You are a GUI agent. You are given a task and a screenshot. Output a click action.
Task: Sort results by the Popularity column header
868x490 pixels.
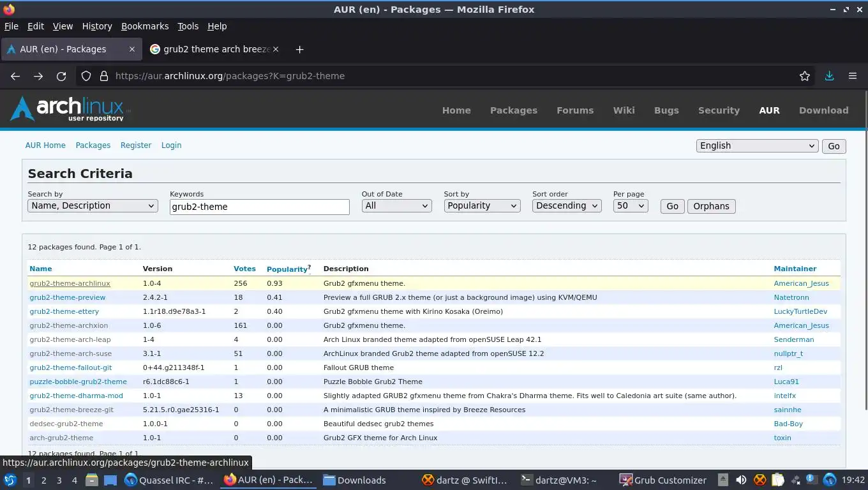(x=287, y=269)
